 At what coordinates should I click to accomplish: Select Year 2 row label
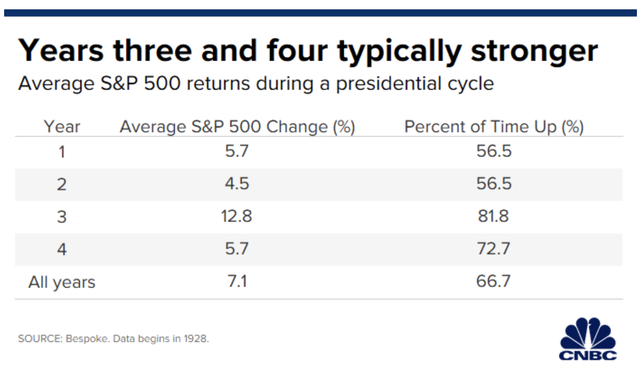(x=62, y=185)
